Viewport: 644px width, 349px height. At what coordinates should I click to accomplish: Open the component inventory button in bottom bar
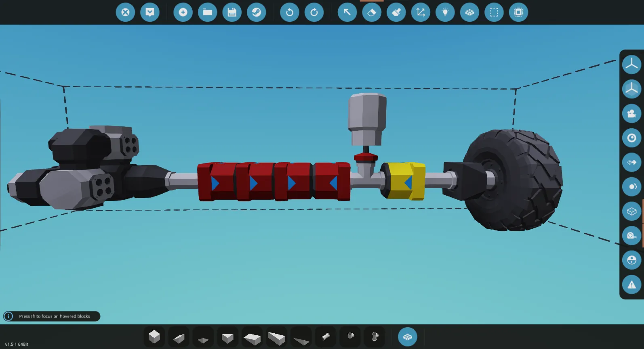pyautogui.click(x=407, y=337)
